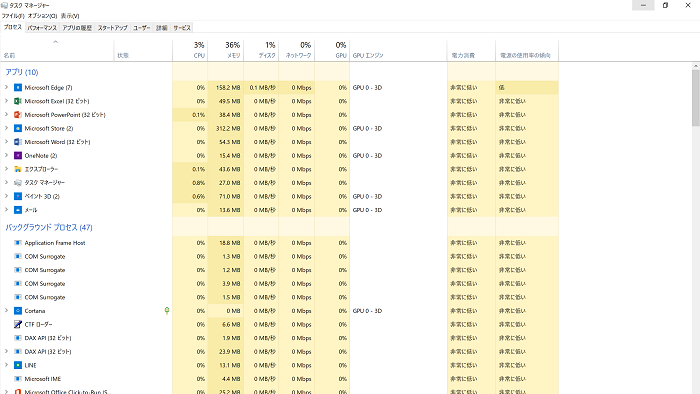Image resolution: width=700 pixels, height=394 pixels.
Task: Click the バックグラウンド プロセス (47) group heading
Action: (x=49, y=227)
